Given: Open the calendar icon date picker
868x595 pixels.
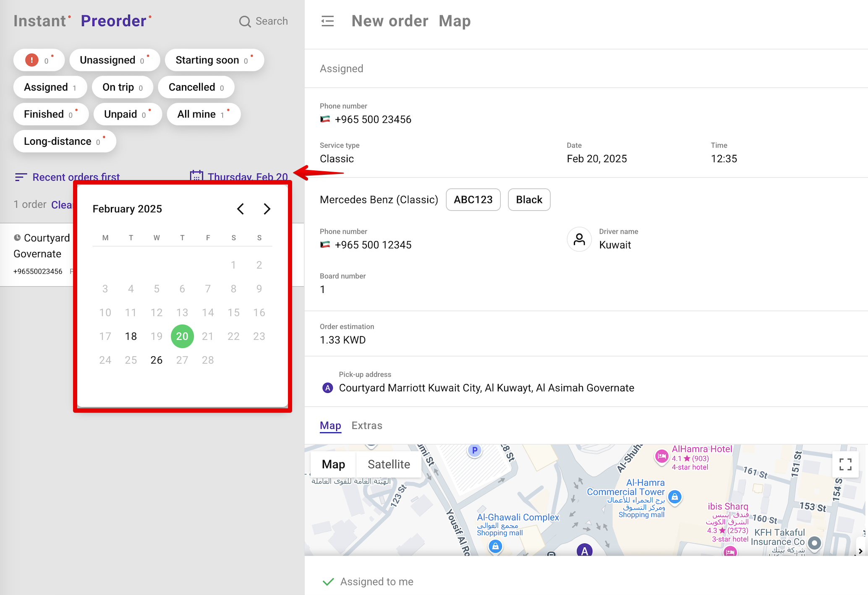Looking at the screenshot, I should [196, 175].
